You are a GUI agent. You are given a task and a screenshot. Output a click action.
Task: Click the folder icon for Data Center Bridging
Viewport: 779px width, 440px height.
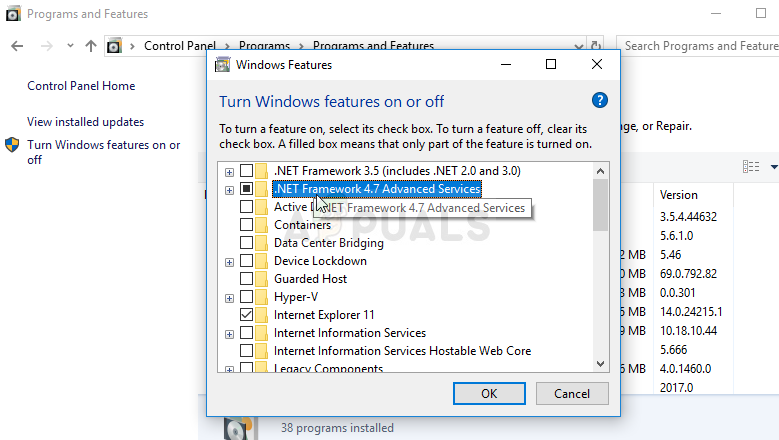(262, 243)
